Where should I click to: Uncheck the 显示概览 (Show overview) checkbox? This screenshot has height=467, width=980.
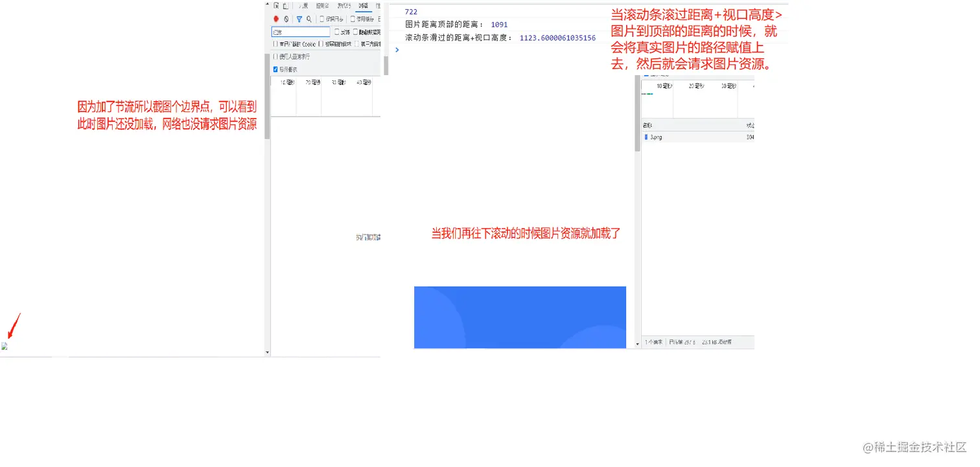(275, 69)
